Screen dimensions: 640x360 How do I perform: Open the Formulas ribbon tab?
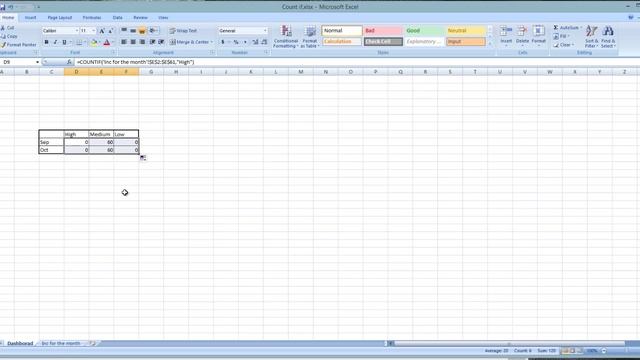coord(92,18)
